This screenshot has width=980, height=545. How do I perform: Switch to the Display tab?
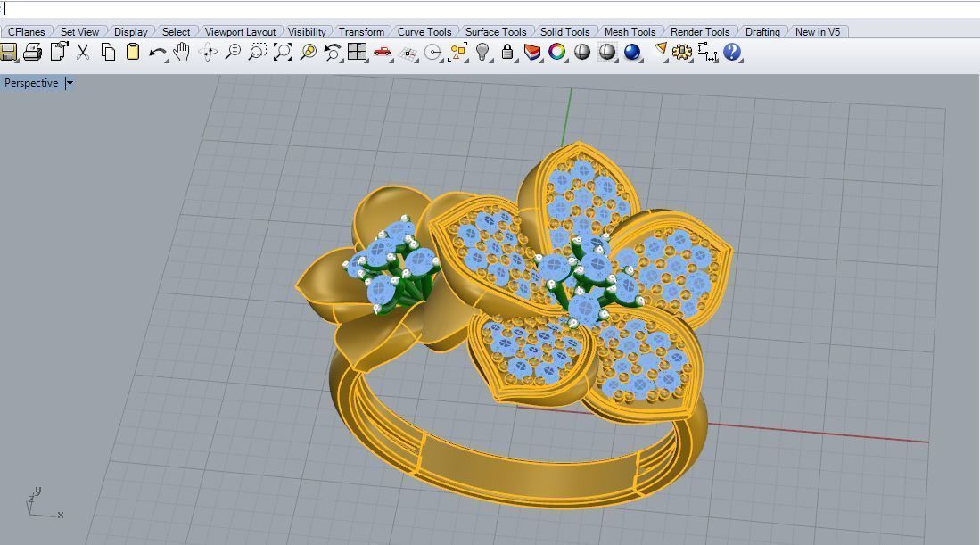[x=130, y=32]
